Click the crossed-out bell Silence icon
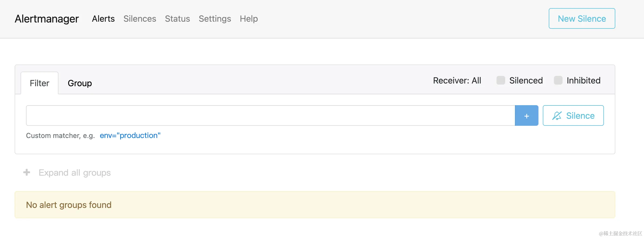644x238 pixels. [557, 116]
